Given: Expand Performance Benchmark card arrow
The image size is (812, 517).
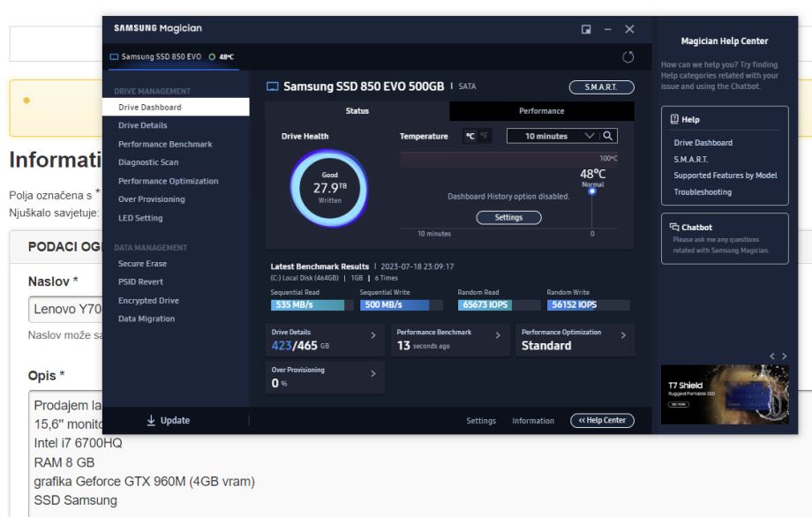Looking at the screenshot, I should pyautogui.click(x=498, y=335).
